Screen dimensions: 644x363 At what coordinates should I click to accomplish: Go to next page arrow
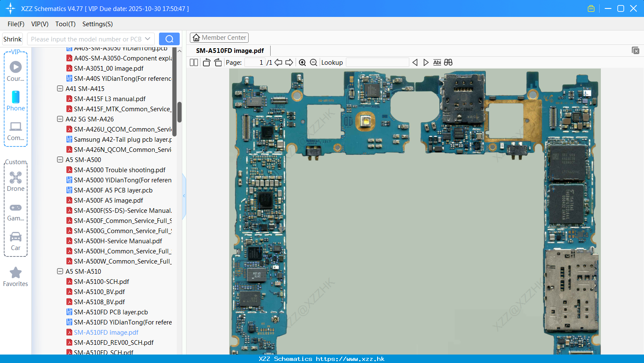pyautogui.click(x=289, y=62)
